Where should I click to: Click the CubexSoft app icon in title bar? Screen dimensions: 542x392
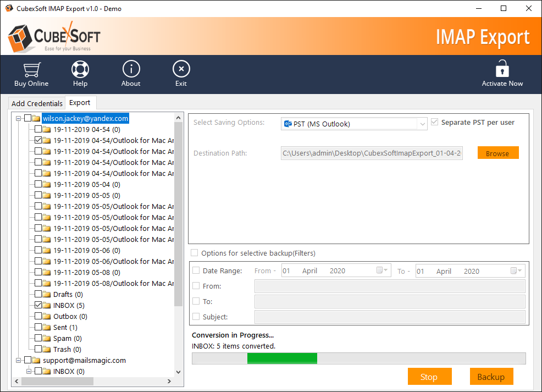pos(9,8)
